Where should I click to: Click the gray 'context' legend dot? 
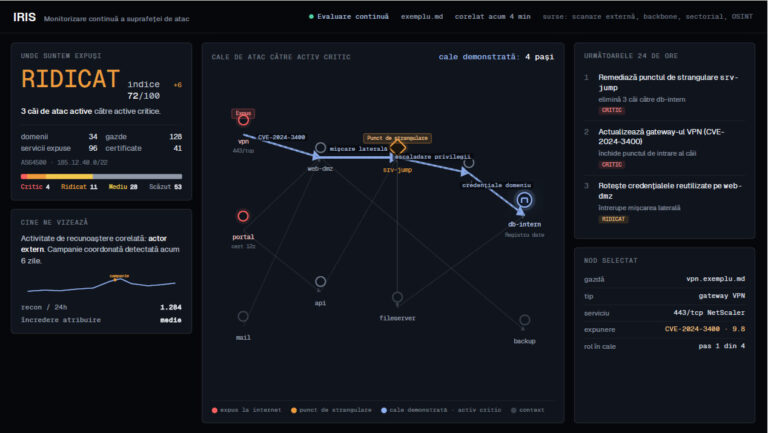pos(513,410)
